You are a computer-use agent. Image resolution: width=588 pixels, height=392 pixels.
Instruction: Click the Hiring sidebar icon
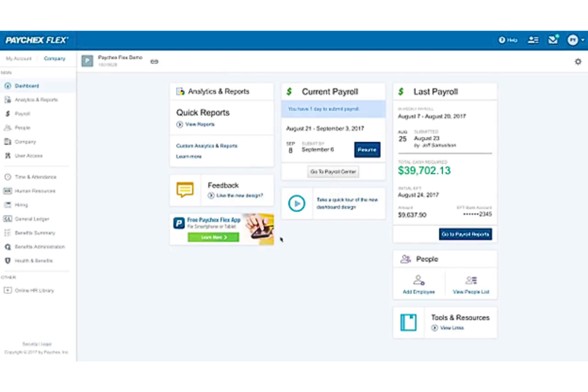pyautogui.click(x=8, y=205)
